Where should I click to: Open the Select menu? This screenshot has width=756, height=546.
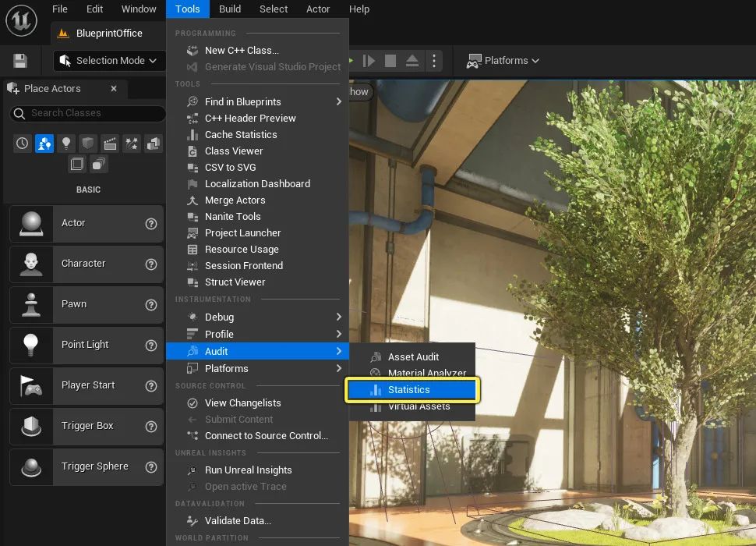pyautogui.click(x=274, y=9)
